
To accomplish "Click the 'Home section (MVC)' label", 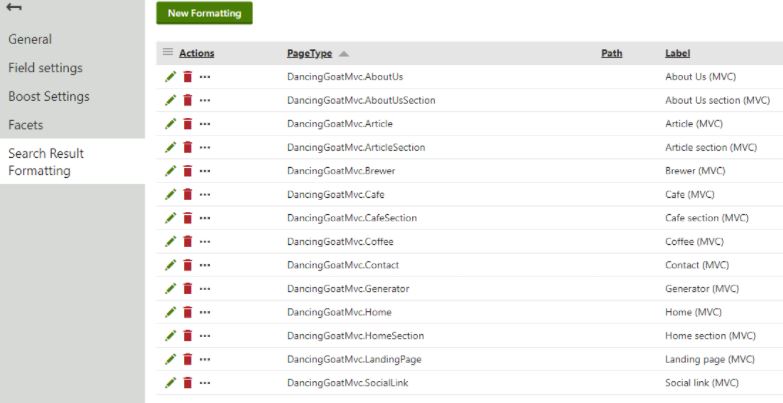I will (x=710, y=336).
